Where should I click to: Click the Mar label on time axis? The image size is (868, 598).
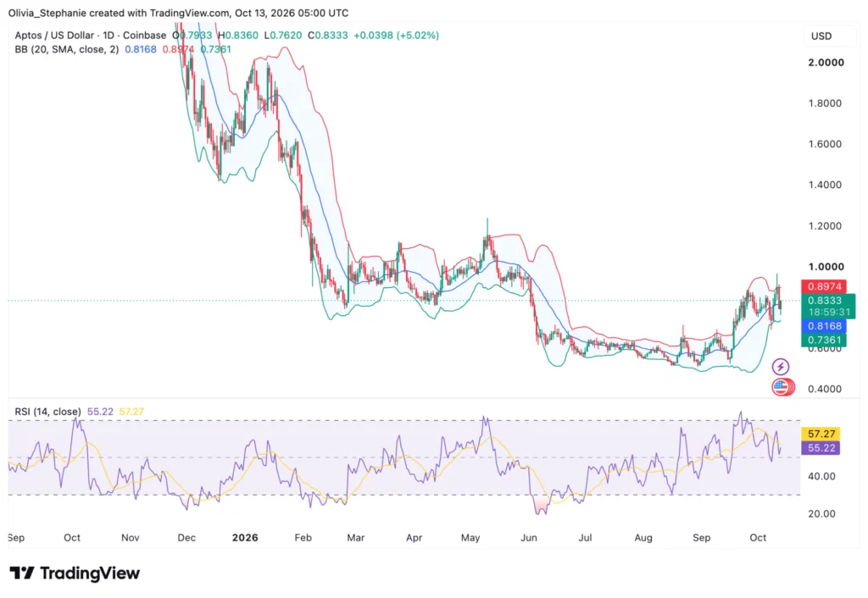click(x=355, y=538)
